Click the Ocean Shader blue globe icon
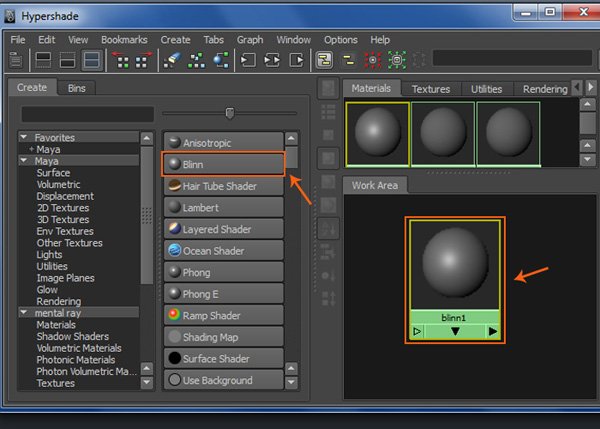Screen dimensions: 600x429 click(x=174, y=250)
